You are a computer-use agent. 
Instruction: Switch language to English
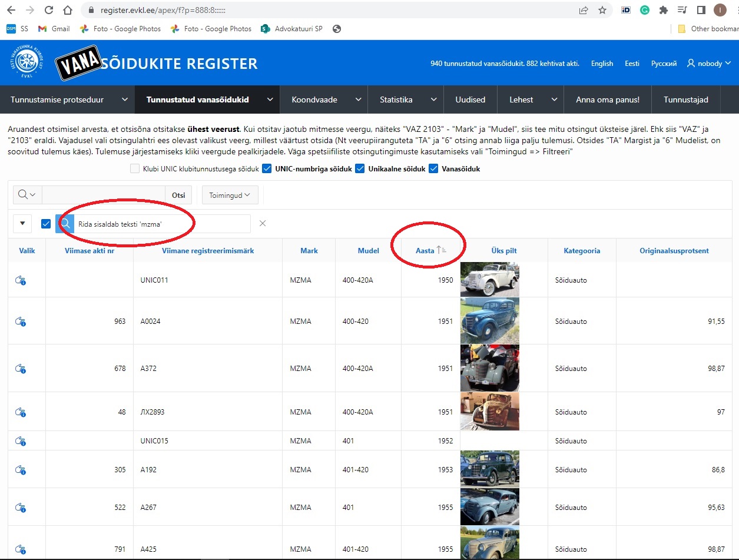602,64
